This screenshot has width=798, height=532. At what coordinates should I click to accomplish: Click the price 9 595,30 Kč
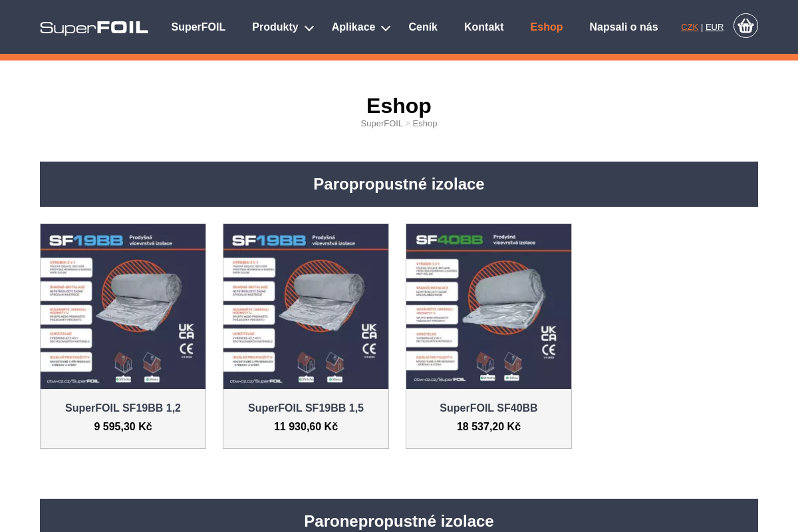click(123, 427)
